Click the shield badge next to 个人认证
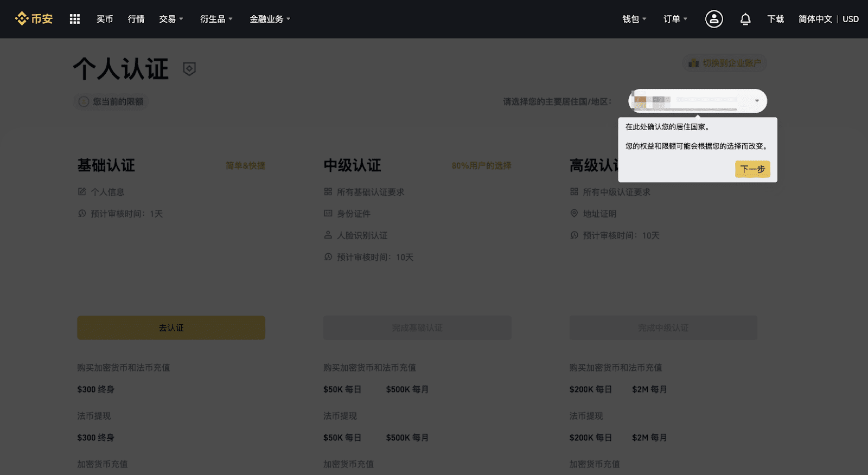 [189, 69]
